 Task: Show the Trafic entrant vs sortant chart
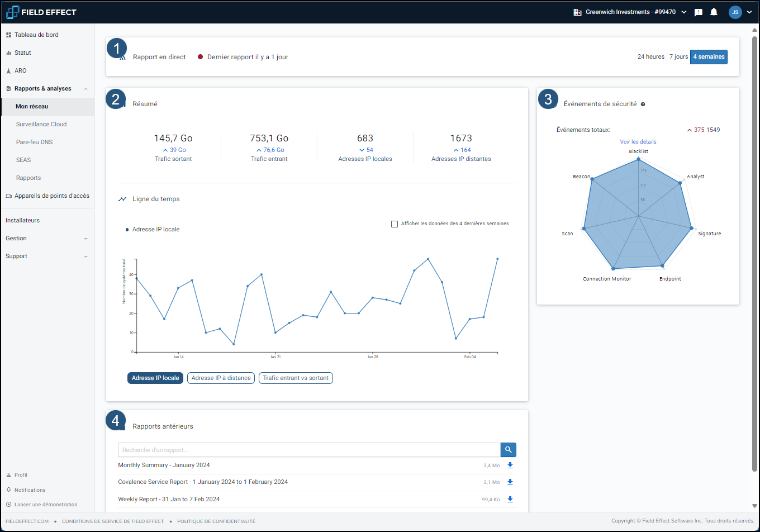tap(296, 378)
